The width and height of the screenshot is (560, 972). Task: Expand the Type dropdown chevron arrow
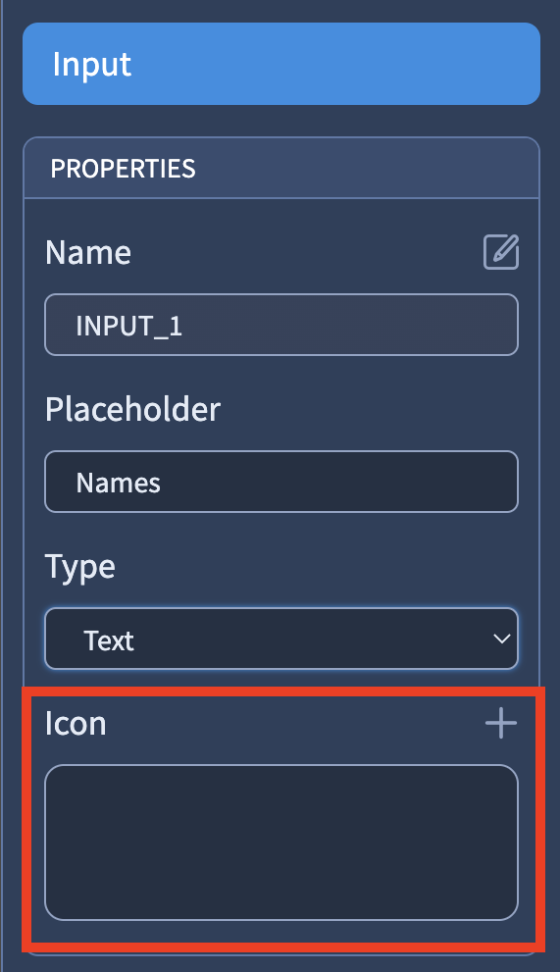(502, 639)
